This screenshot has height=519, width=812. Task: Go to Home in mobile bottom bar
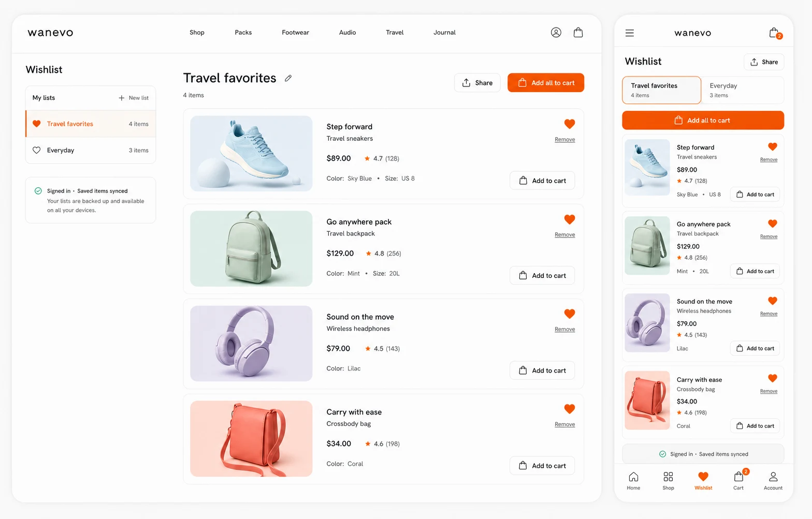633,481
